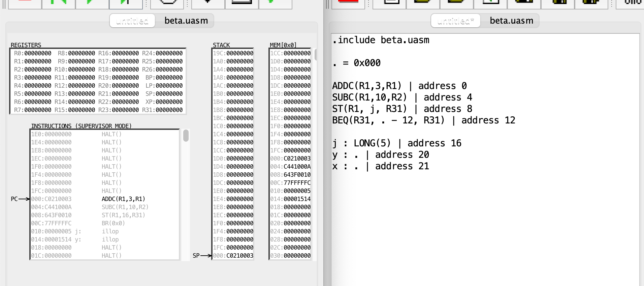
Task: Click register R31 value
Action: tap(169, 110)
